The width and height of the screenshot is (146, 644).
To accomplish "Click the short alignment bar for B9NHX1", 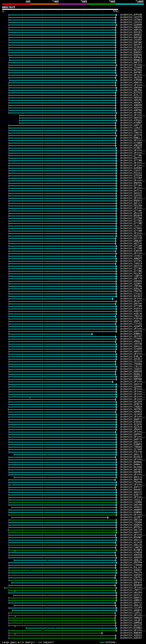I will [51, 334].
